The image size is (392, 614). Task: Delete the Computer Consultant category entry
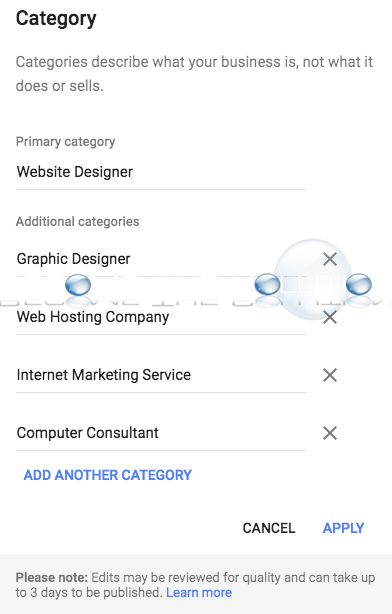point(330,433)
